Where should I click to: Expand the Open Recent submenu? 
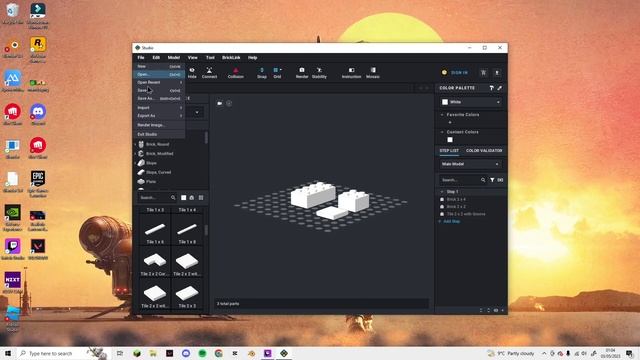point(159,82)
